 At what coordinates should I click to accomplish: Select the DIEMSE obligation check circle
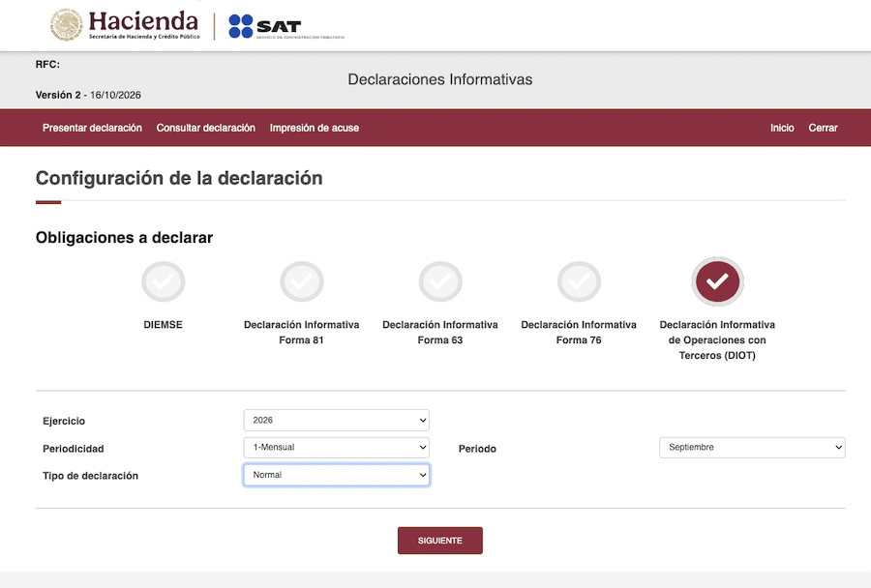(x=163, y=281)
